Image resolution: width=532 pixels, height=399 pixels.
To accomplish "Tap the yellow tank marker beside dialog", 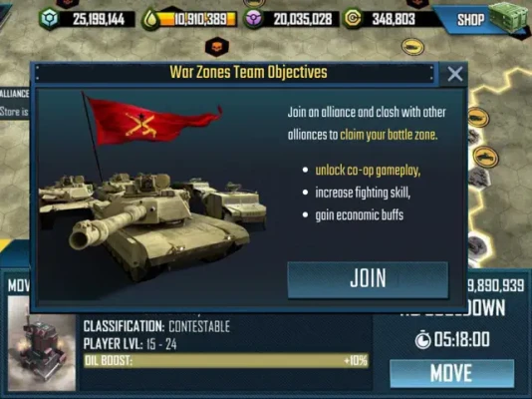I will 478,117.
